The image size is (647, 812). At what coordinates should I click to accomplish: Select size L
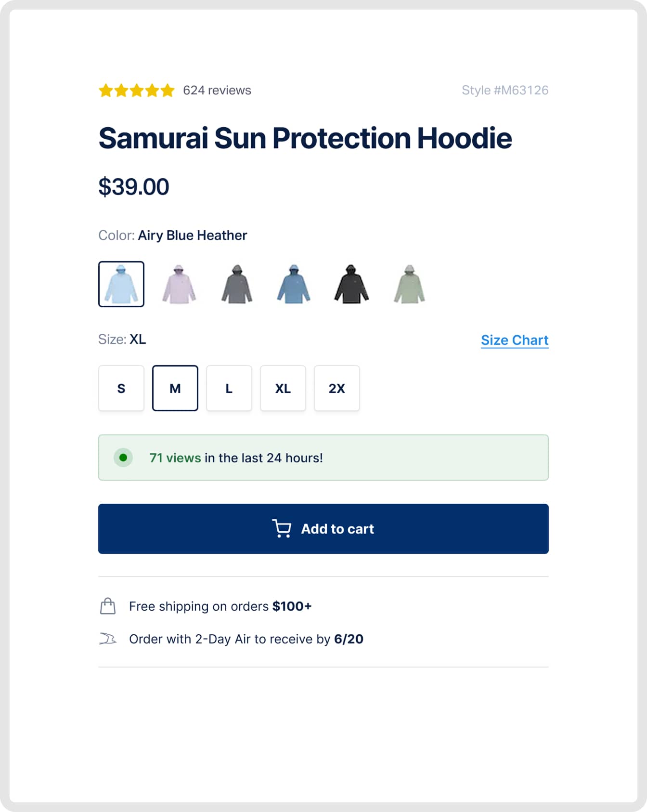tap(229, 388)
